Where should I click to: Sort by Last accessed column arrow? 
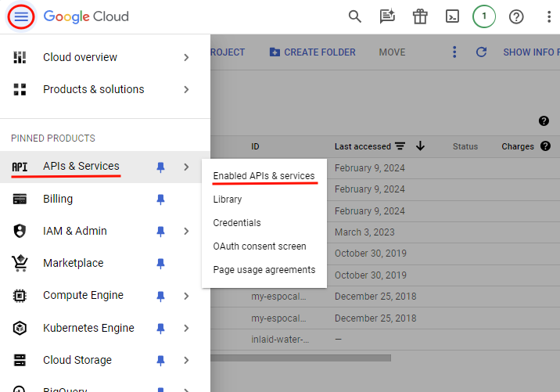point(420,146)
